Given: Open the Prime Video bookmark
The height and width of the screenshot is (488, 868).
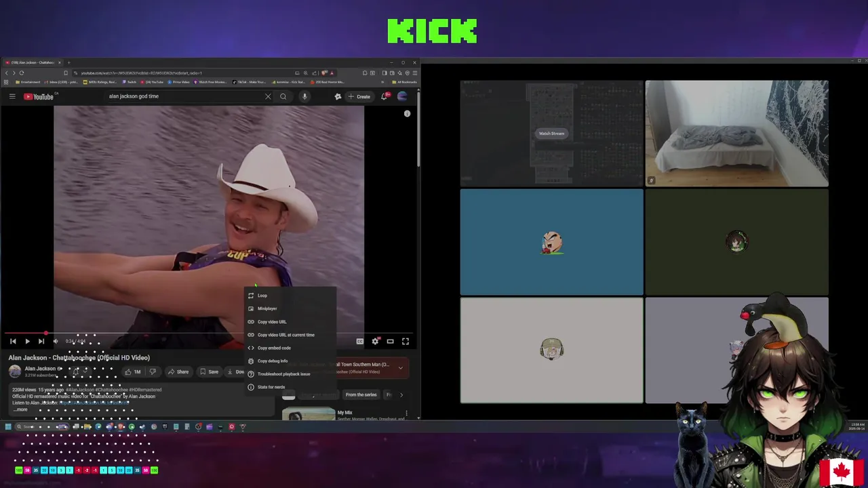Looking at the screenshot, I should click(178, 82).
